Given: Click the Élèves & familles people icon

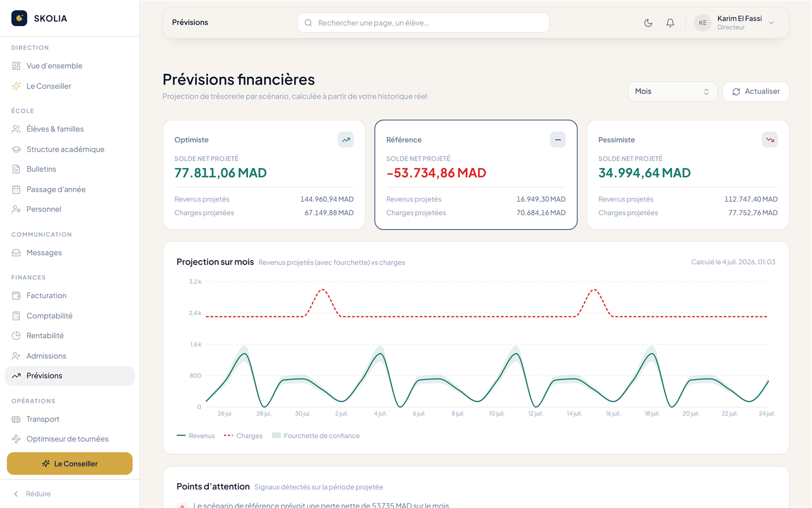Looking at the screenshot, I should (x=16, y=129).
